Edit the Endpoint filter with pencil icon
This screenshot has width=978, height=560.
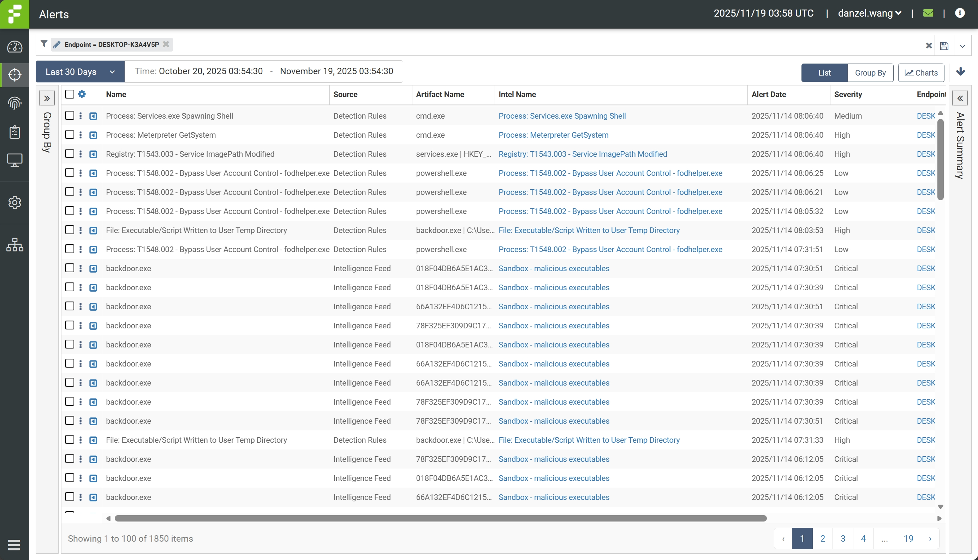pyautogui.click(x=57, y=44)
